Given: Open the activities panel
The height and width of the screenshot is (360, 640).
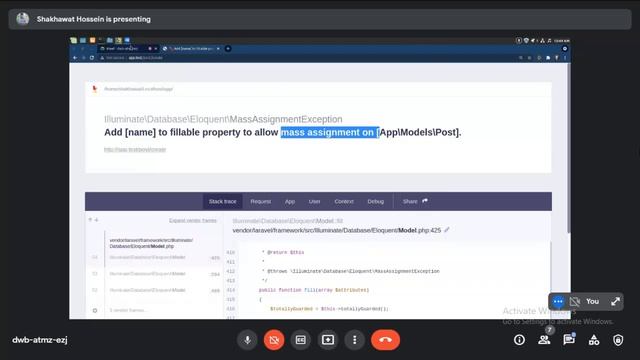Looking at the screenshot, I should point(594,340).
